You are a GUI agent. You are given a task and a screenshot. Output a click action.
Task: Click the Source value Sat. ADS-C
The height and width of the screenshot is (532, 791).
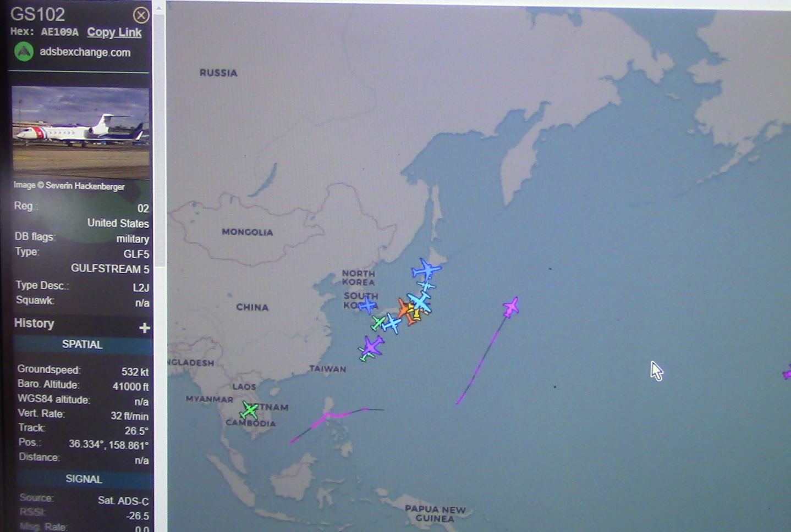pos(123,501)
